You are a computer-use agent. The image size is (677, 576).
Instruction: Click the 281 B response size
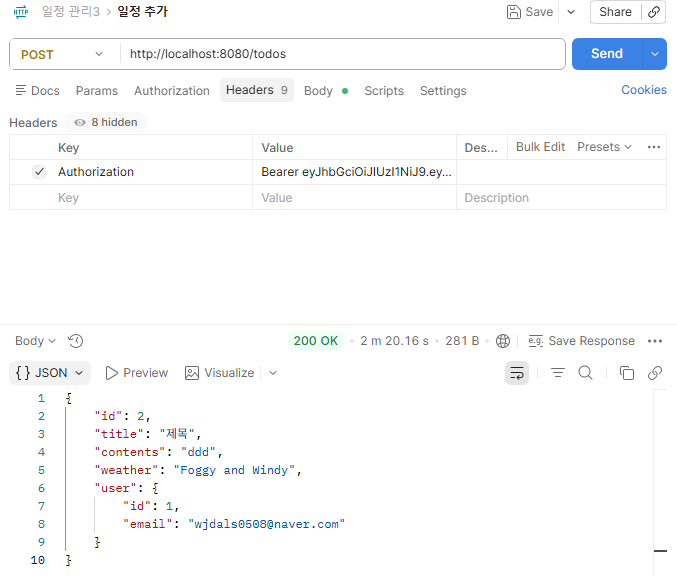(x=462, y=341)
